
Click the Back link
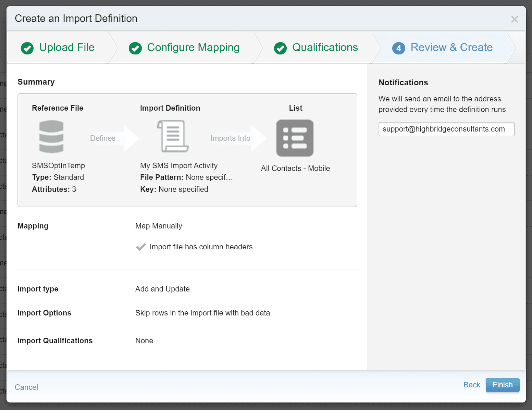tap(472, 385)
